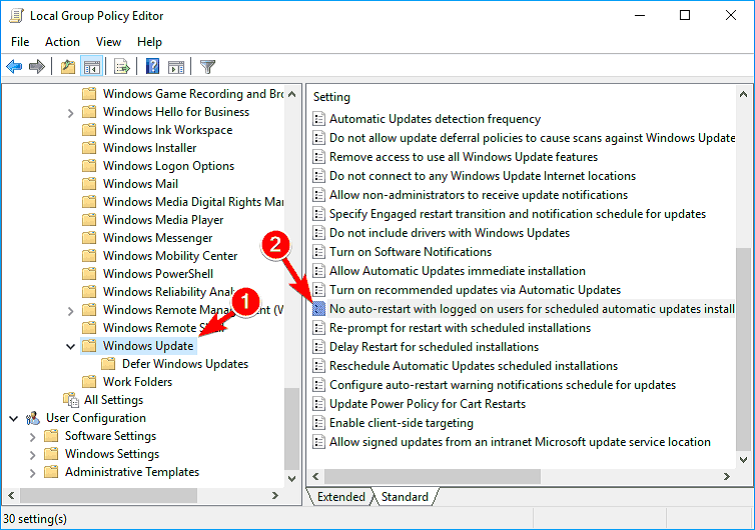Select Windows PowerShell folder in tree
This screenshot has height=530, width=755.
coord(157,274)
